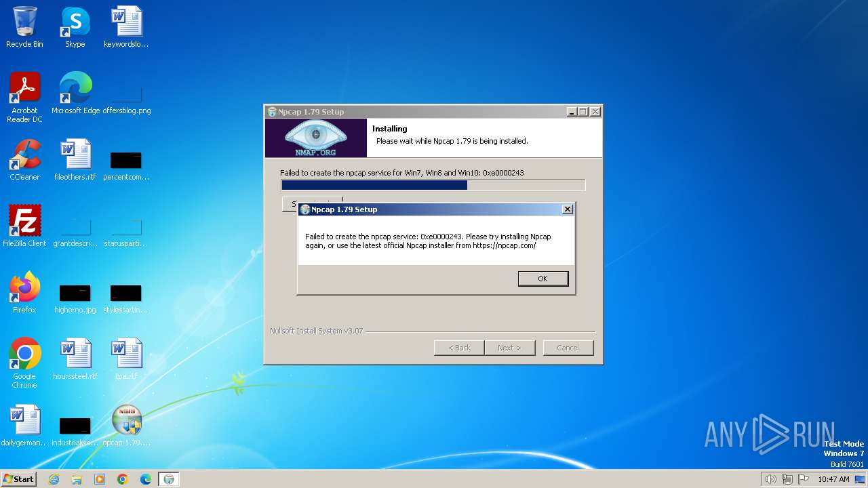Open Edge from the taskbar
Viewport: 868px width, 488px height.
[146, 479]
